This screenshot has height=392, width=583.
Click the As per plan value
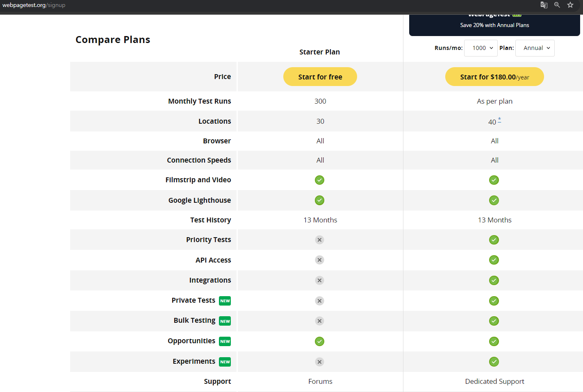[494, 101]
